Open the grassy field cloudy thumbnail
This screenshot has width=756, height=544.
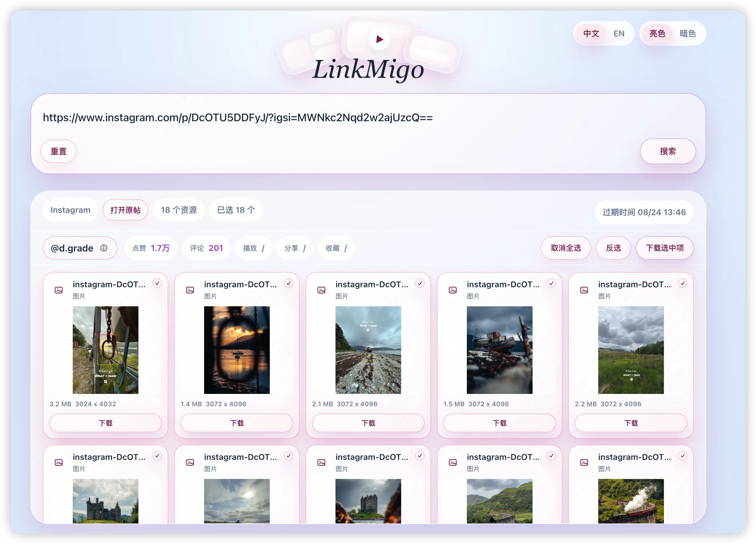631,350
